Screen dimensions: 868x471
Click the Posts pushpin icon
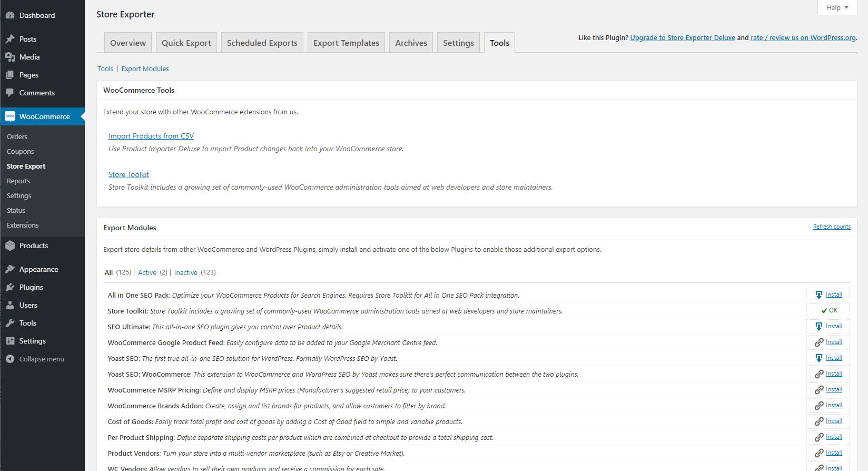[10, 39]
